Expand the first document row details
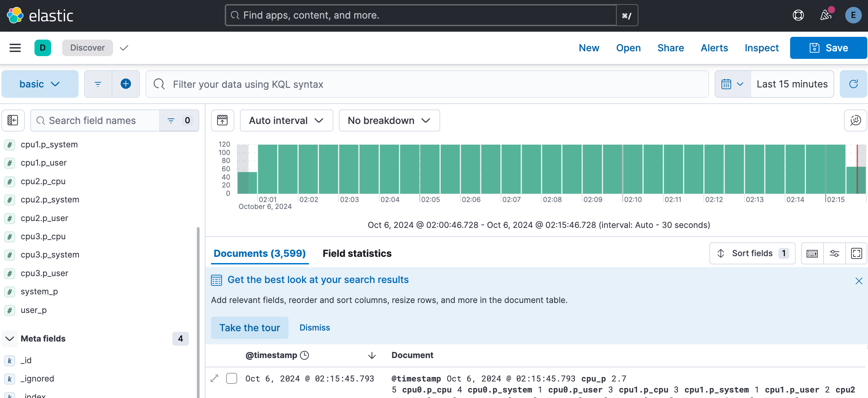This screenshot has height=398, width=868. pyautogui.click(x=214, y=378)
